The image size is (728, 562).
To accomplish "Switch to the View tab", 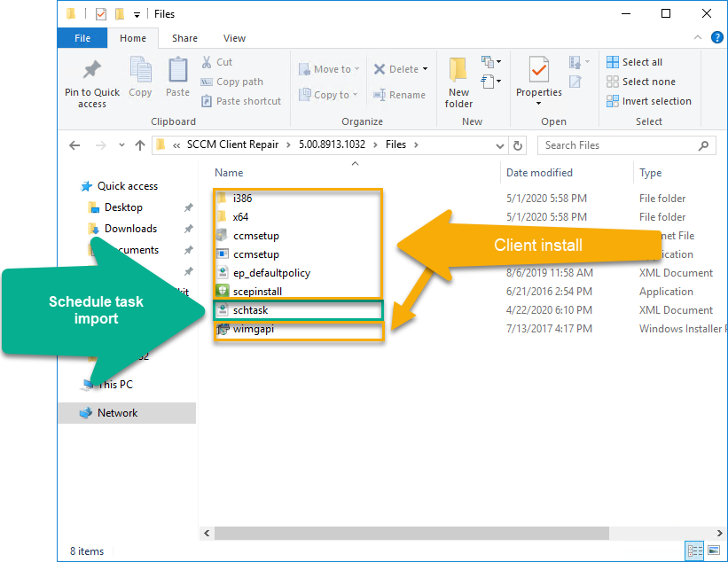I will pos(234,38).
